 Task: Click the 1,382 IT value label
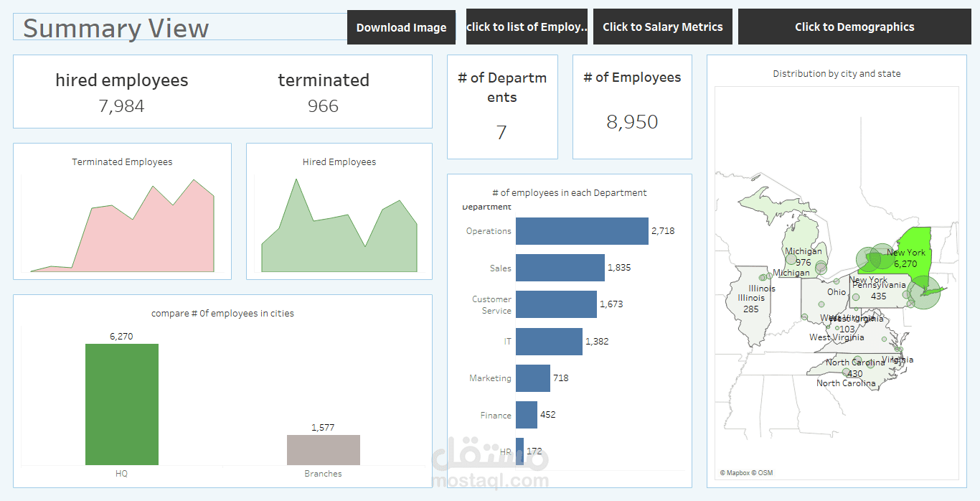point(597,342)
